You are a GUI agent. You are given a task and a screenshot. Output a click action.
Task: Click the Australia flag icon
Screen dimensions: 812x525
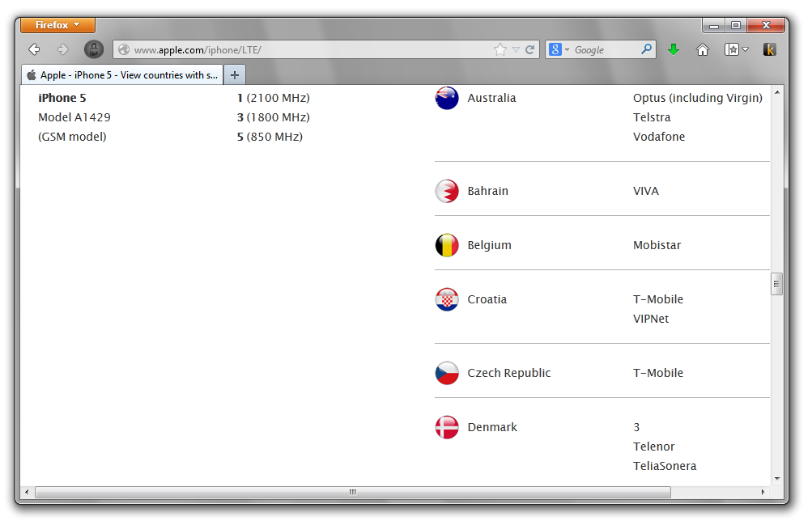coord(447,98)
